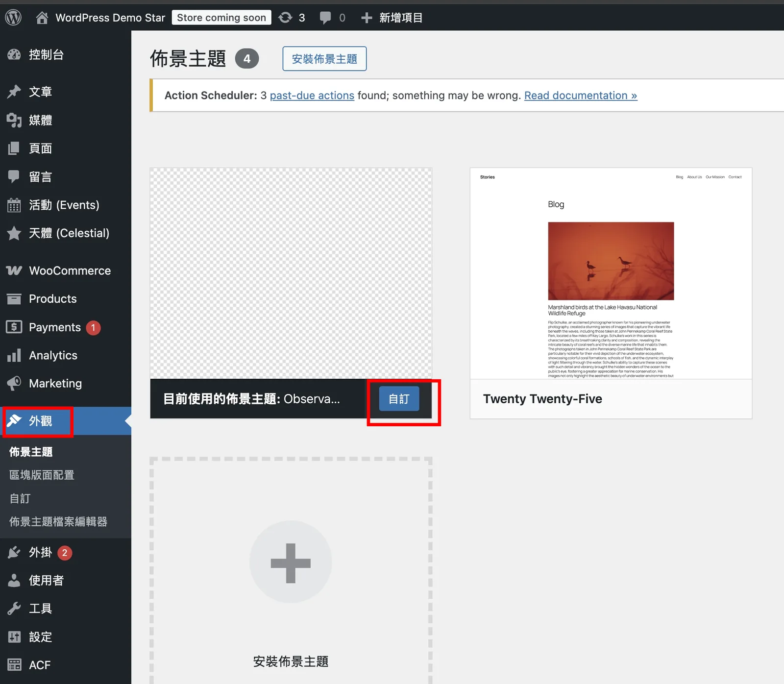Click the WooCommerce logo icon
This screenshot has height=684, width=784.
tap(14, 270)
